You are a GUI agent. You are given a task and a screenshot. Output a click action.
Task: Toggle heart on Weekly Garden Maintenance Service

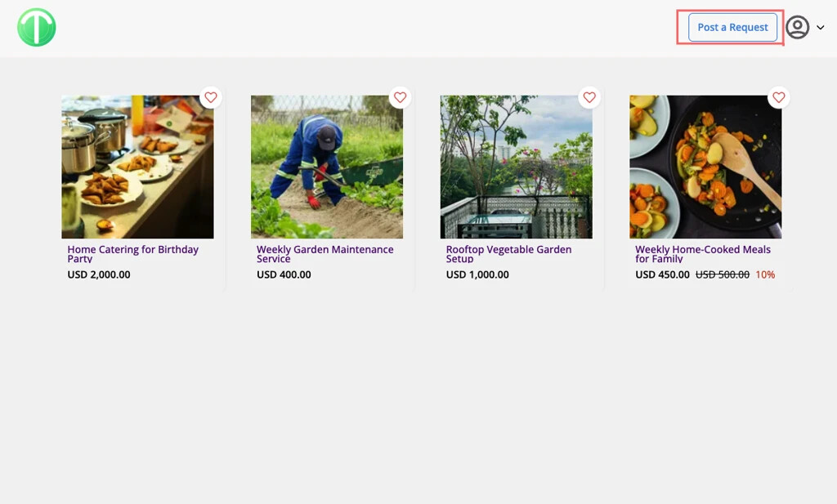[400, 97]
